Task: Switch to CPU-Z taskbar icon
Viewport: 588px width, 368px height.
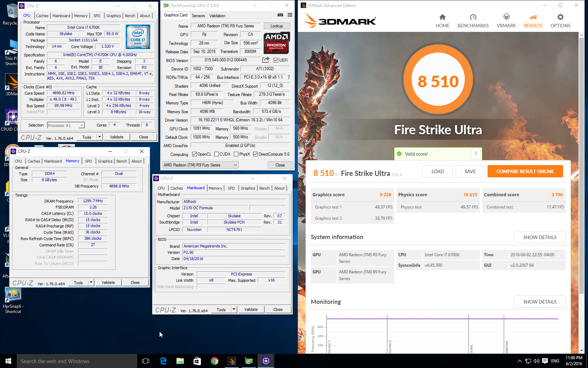Action: click(x=266, y=361)
